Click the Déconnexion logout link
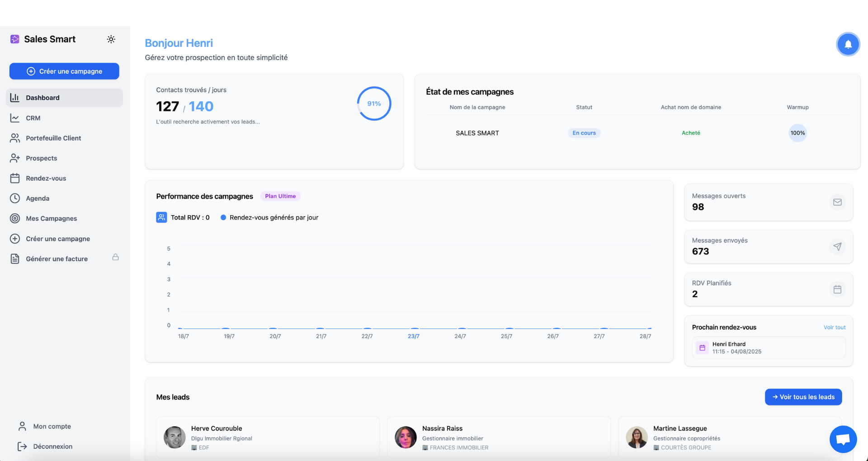The width and height of the screenshot is (868, 461). pos(52,446)
